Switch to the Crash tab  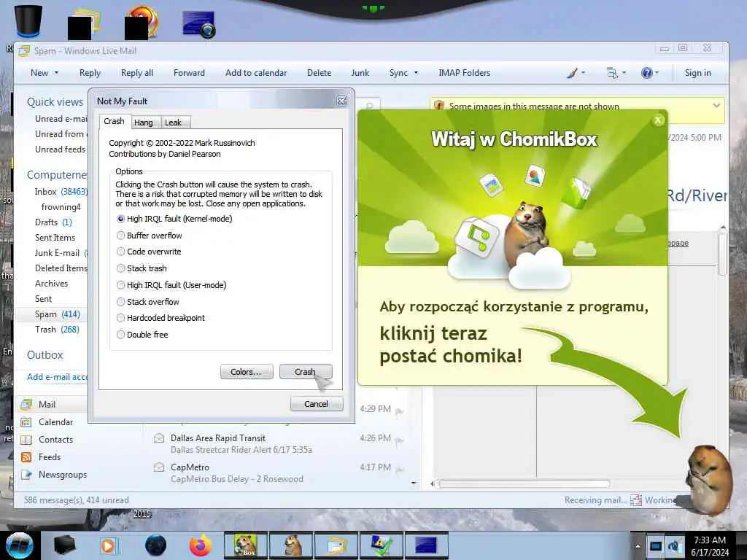pos(114,122)
